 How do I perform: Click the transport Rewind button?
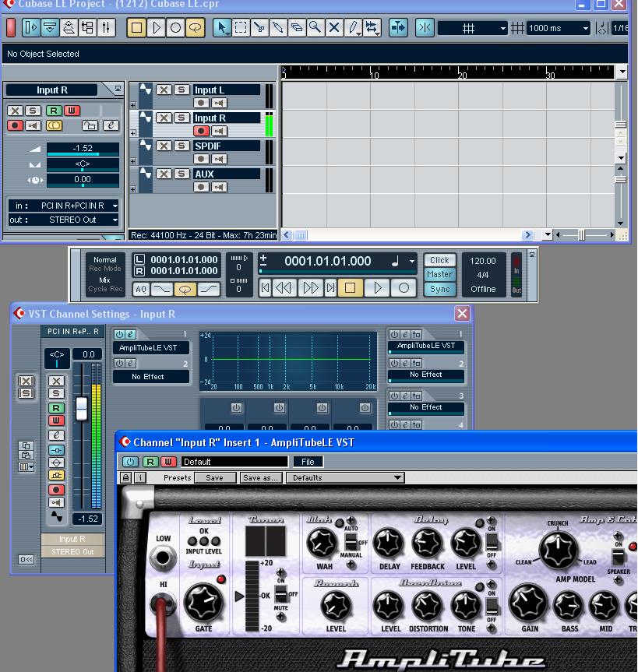coord(284,288)
